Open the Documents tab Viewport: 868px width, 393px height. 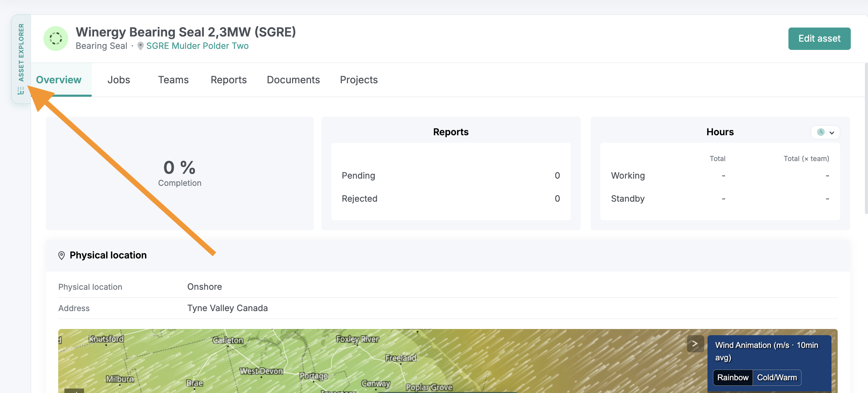tap(293, 80)
